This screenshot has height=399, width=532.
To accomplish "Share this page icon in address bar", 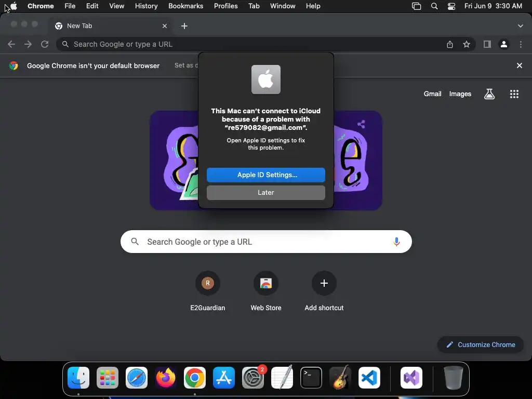I will click(450, 44).
